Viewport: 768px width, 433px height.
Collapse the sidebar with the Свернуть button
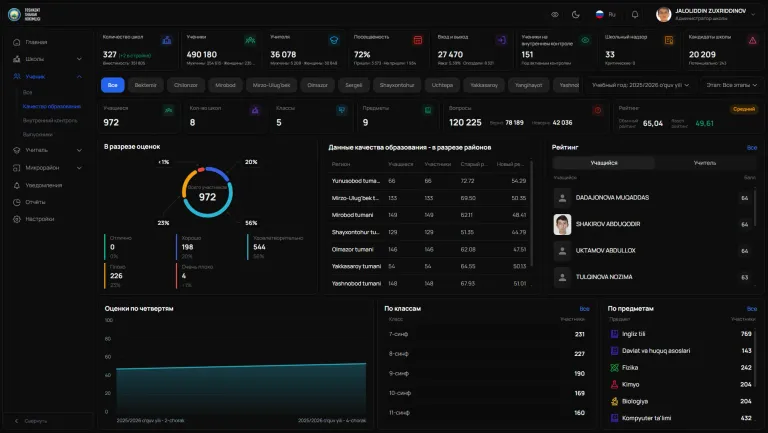[x=31, y=421]
